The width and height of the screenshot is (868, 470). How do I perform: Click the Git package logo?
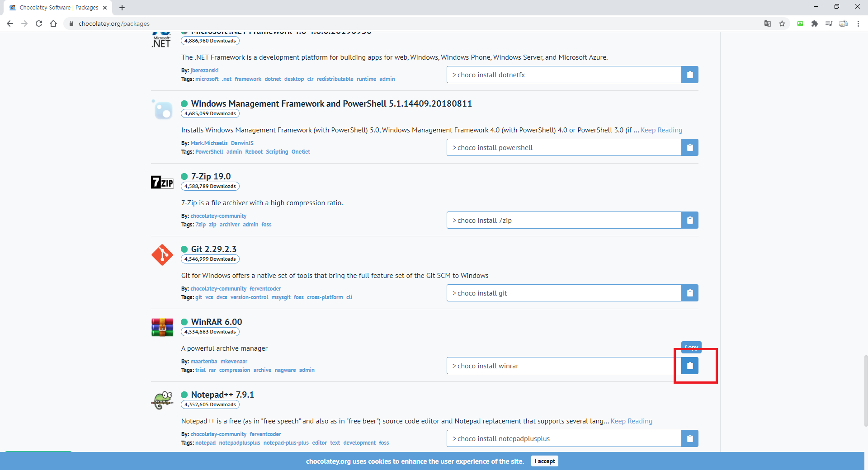[x=162, y=255]
